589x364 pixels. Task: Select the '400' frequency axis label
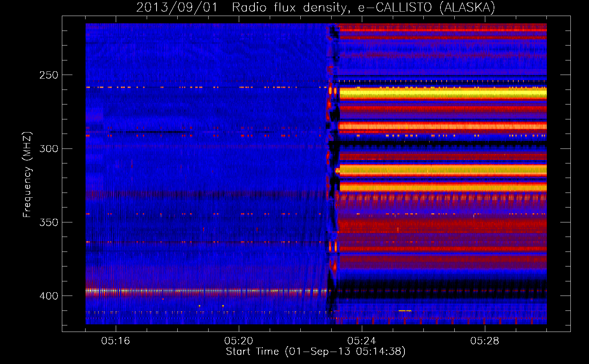(48, 296)
